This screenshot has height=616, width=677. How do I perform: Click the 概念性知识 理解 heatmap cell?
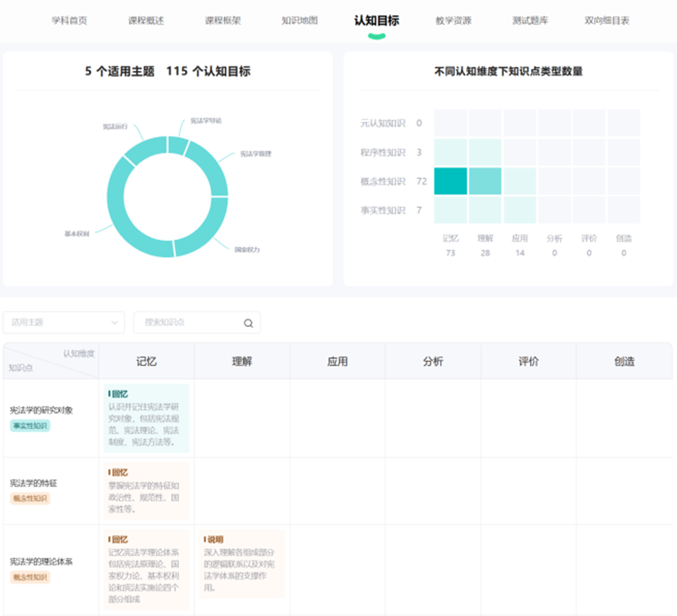[x=485, y=181]
